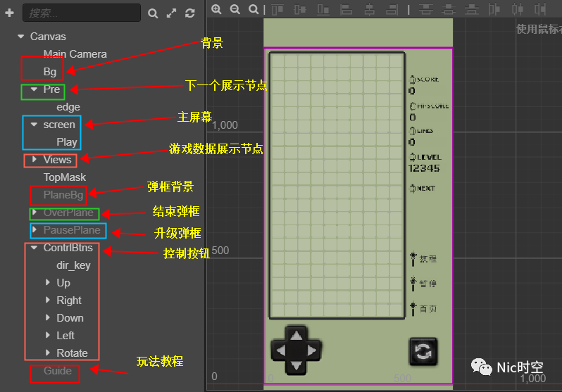Select the OverPlane node label
The height and width of the screenshot is (392, 562).
point(68,213)
